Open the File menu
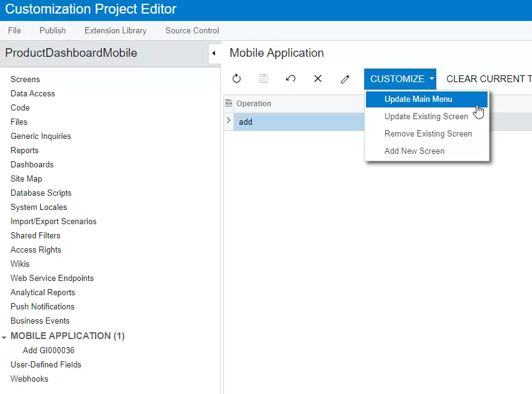 [14, 30]
